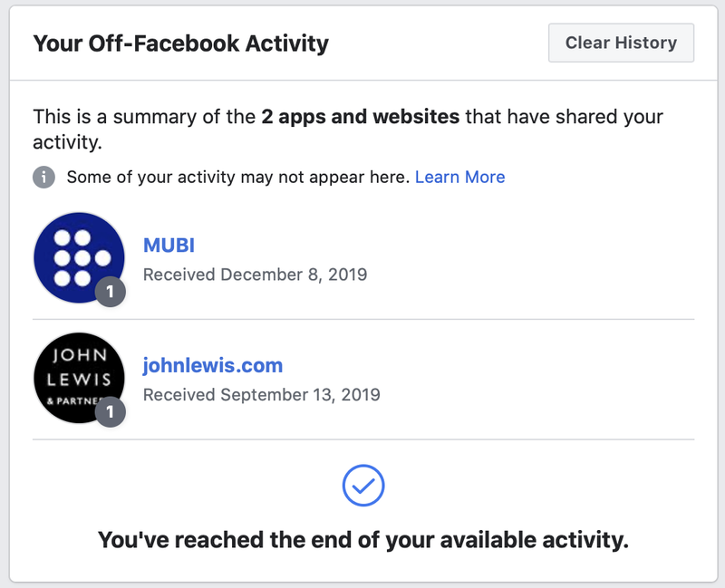Open the MUBI activity link
Screen dimensions: 725x588
[x=169, y=245]
